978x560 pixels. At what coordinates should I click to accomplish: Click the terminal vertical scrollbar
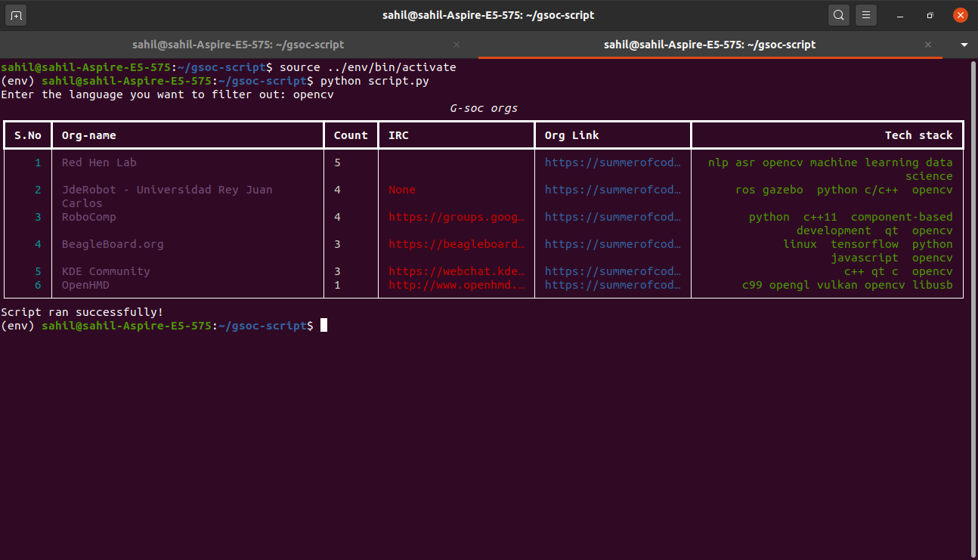tap(973, 308)
